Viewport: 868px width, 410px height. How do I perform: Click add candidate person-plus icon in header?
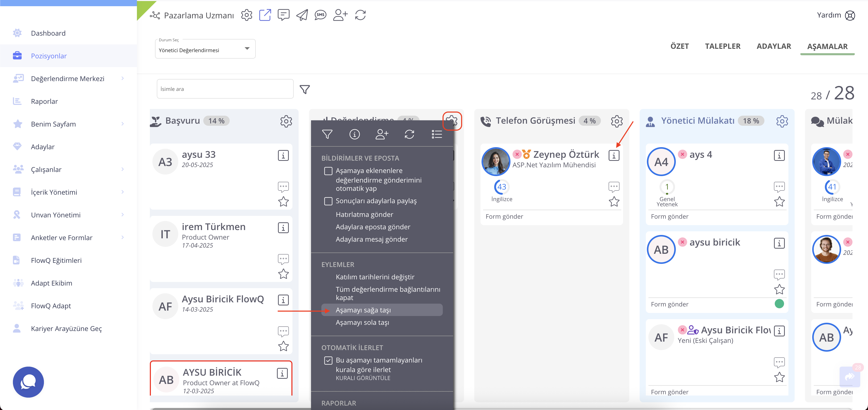340,15
